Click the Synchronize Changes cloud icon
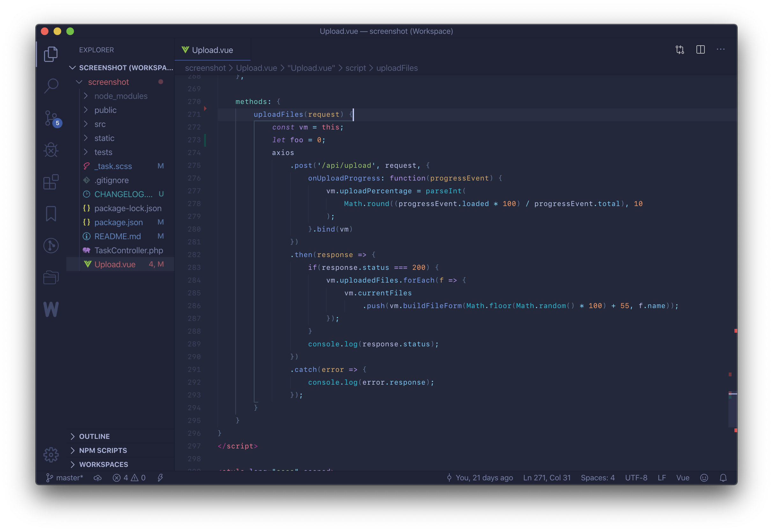773x532 pixels. pyautogui.click(x=98, y=478)
